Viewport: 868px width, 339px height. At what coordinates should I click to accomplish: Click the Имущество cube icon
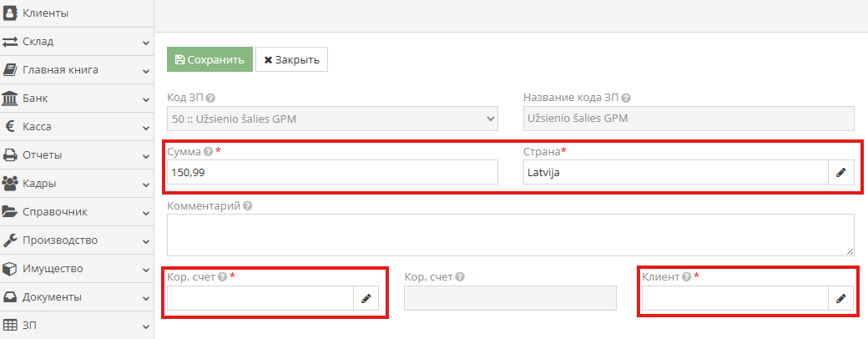(10, 269)
